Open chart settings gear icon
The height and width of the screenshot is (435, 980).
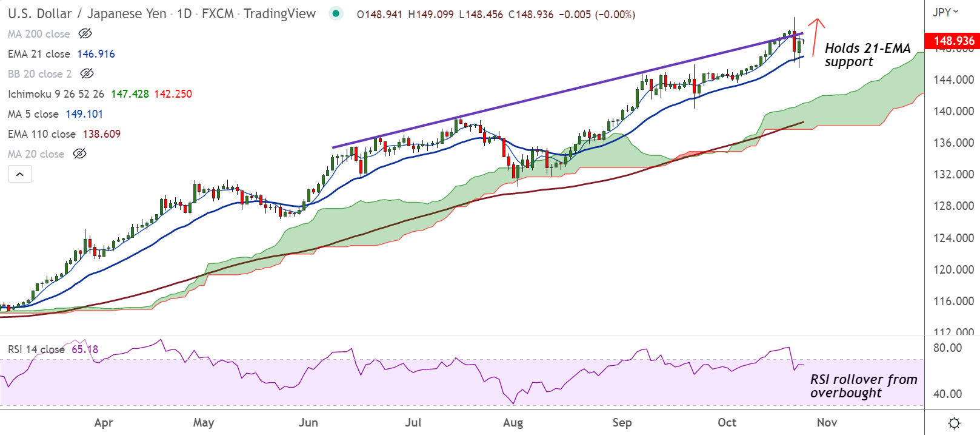click(954, 423)
